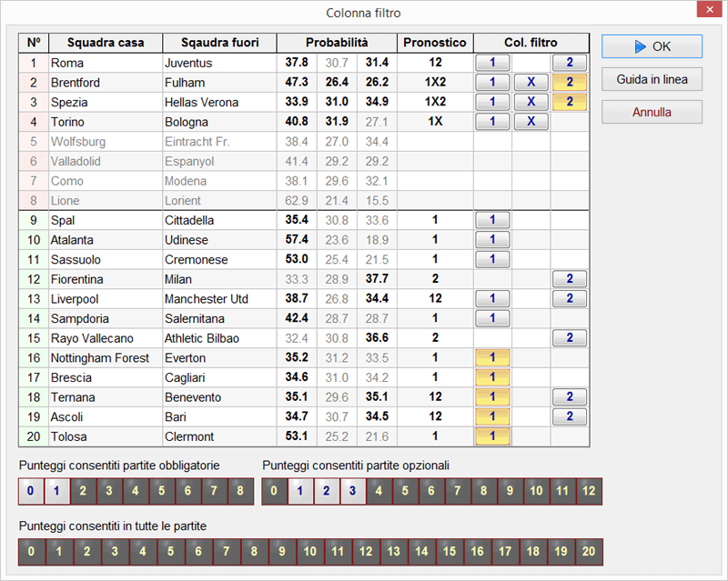Select score 0 in partite obbligatorie

pos(31,491)
